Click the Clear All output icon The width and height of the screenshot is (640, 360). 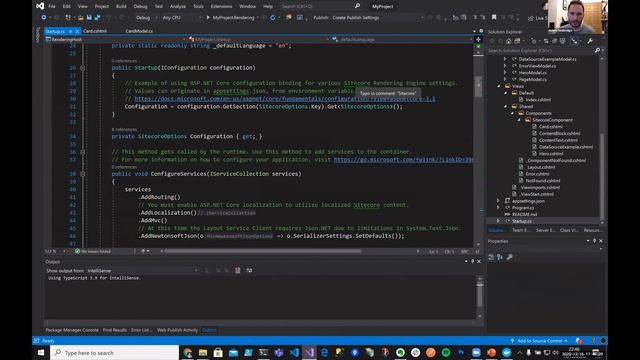238,270
